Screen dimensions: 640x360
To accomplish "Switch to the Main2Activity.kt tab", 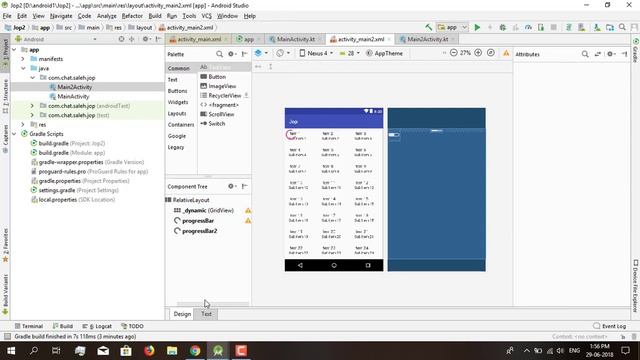I will (x=427, y=39).
